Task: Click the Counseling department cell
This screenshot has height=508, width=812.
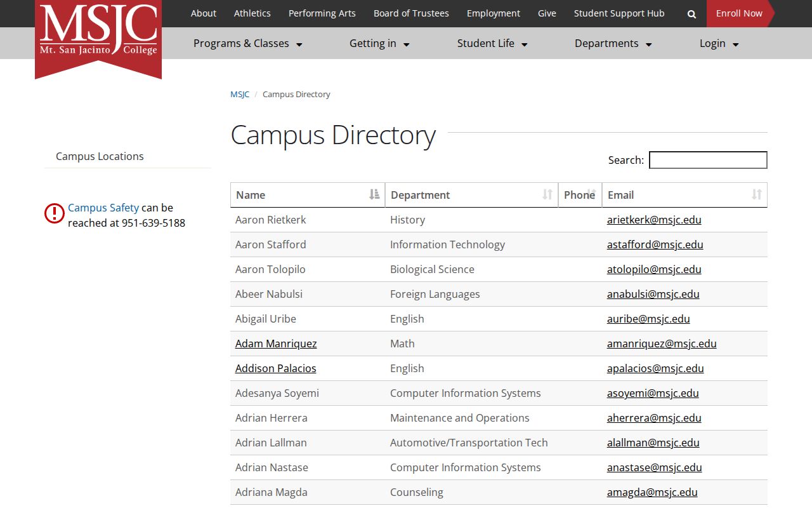Action: (x=471, y=492)
